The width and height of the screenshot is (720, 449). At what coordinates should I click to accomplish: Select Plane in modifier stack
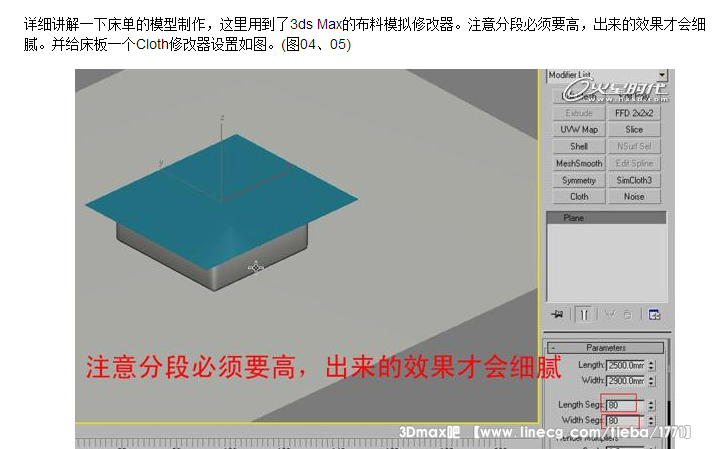coord(606,218)
